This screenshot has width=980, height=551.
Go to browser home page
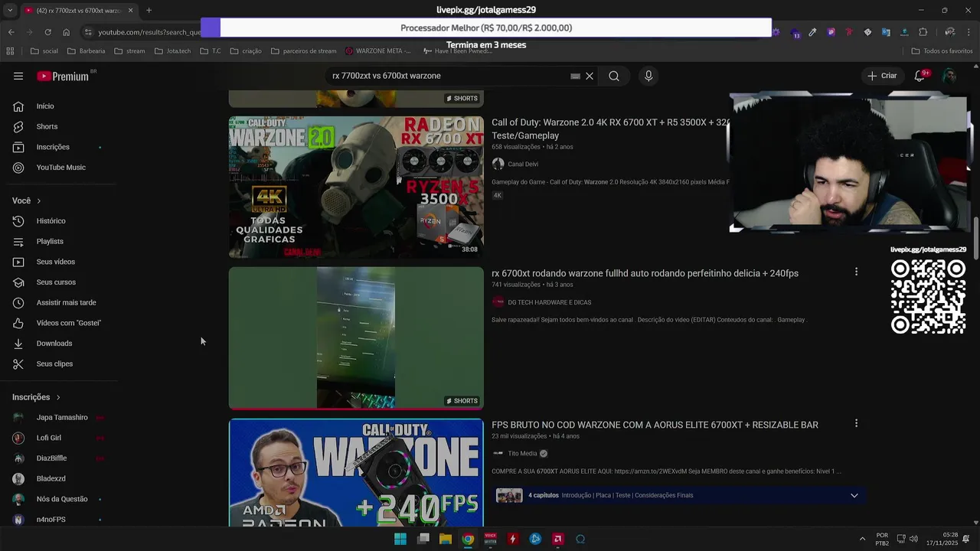(66, 32)
